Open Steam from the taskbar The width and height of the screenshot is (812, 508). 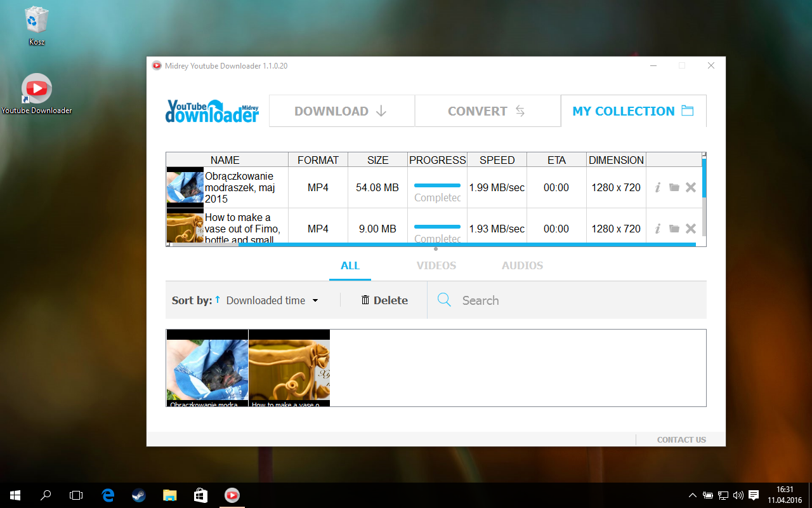click(x=138, y=495)
